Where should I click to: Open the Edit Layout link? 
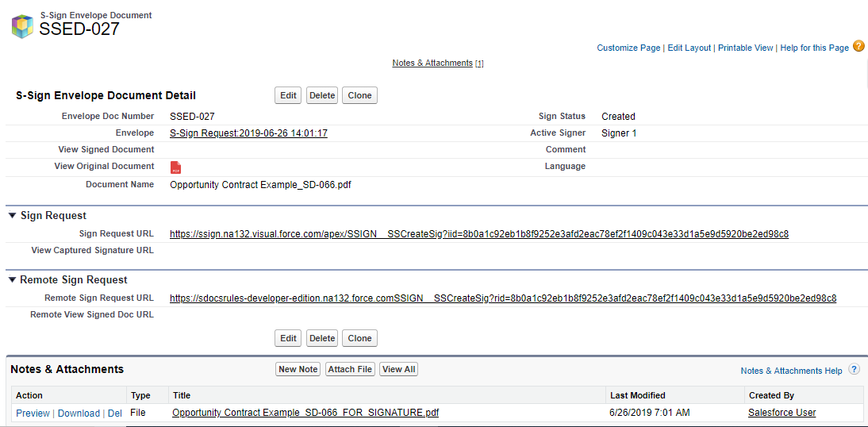[689, 48]
